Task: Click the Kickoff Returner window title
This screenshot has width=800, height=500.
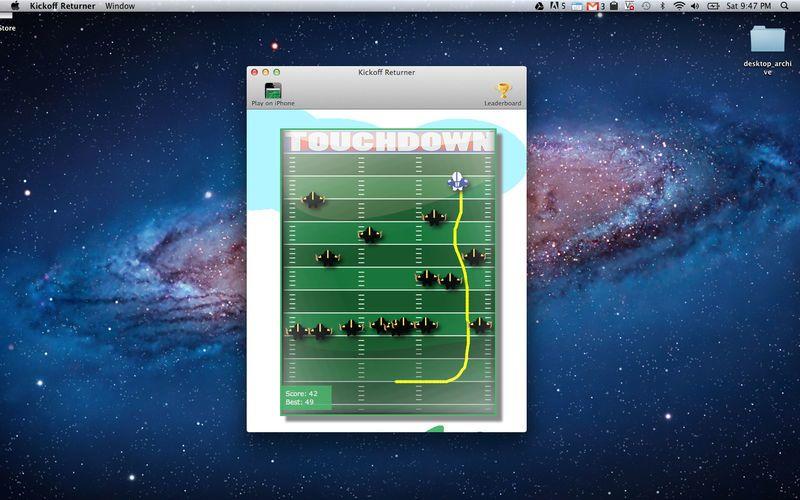Action: (386, 72)
